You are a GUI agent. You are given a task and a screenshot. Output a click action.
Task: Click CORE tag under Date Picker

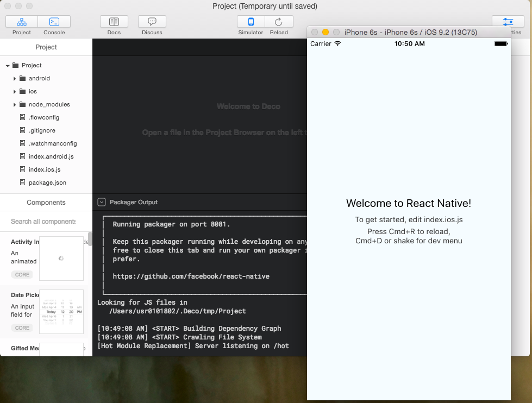[x=22, y=328]
